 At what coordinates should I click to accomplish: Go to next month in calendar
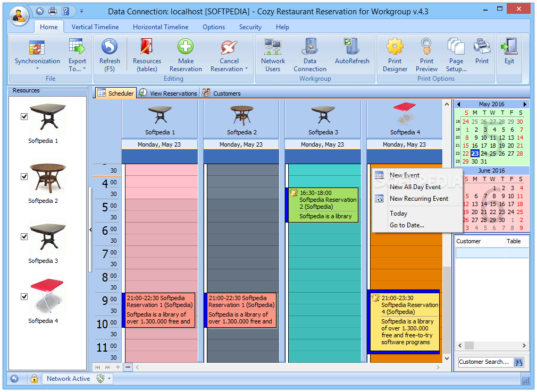pos(525,104)
